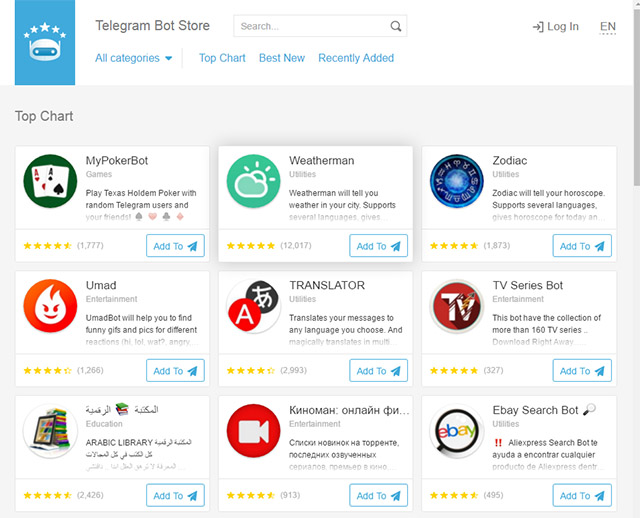
Task: Click the Entertainment category under TV Series Bot
Action: [518, 299]
